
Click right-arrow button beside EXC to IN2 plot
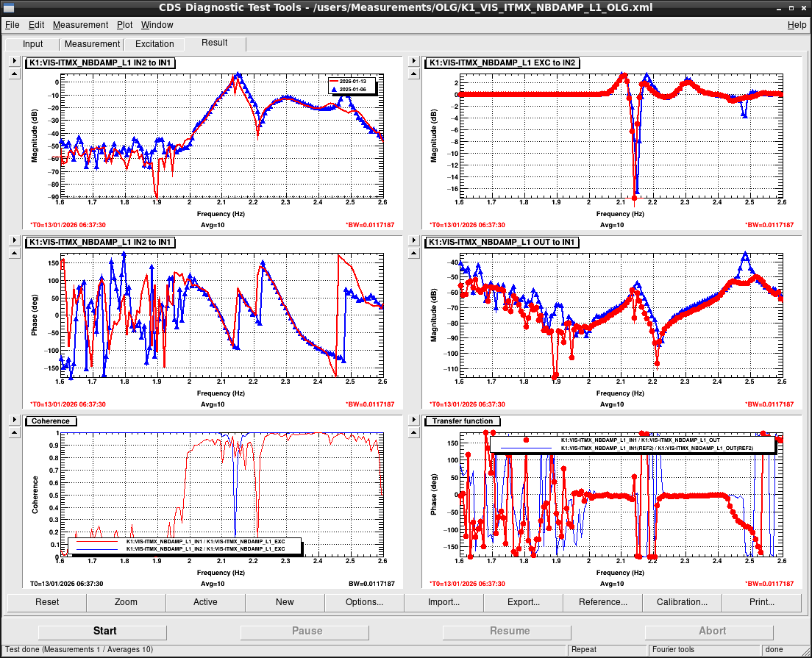click(413, 62)
